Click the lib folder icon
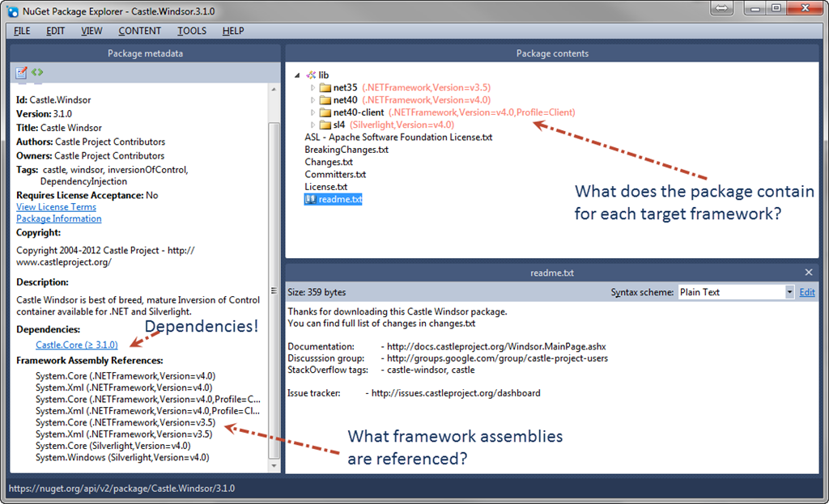This screenshot has width=829, height=504. point(311,75)
